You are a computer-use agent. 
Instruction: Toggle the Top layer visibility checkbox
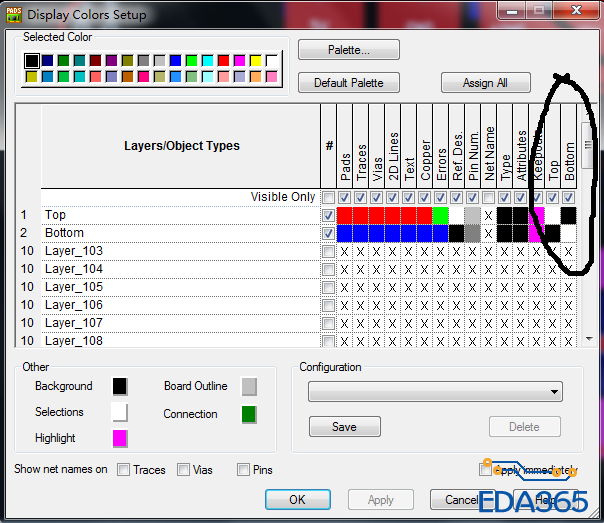(328, 215)
